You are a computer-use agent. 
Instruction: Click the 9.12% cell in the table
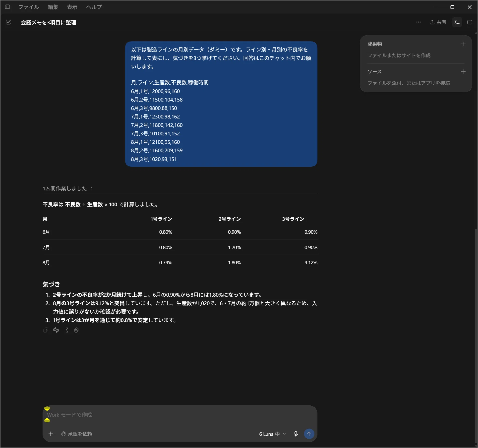pos(311,263)
